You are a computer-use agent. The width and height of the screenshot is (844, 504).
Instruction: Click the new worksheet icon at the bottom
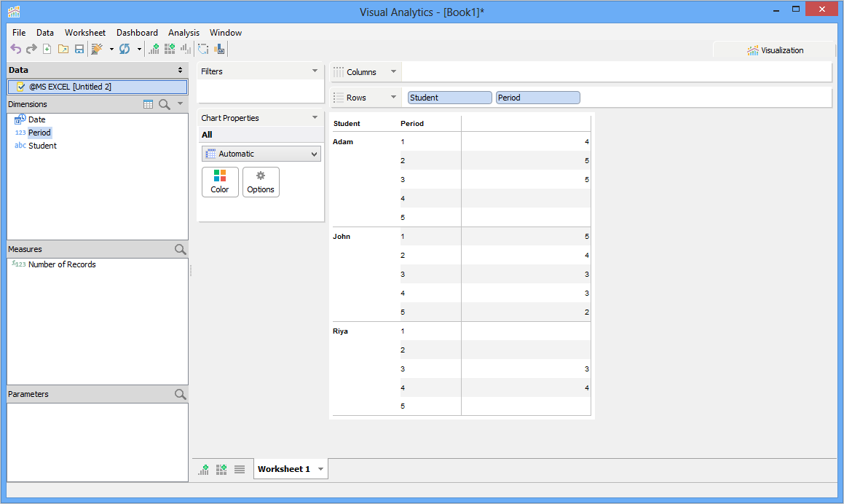(x=203, y=470)
